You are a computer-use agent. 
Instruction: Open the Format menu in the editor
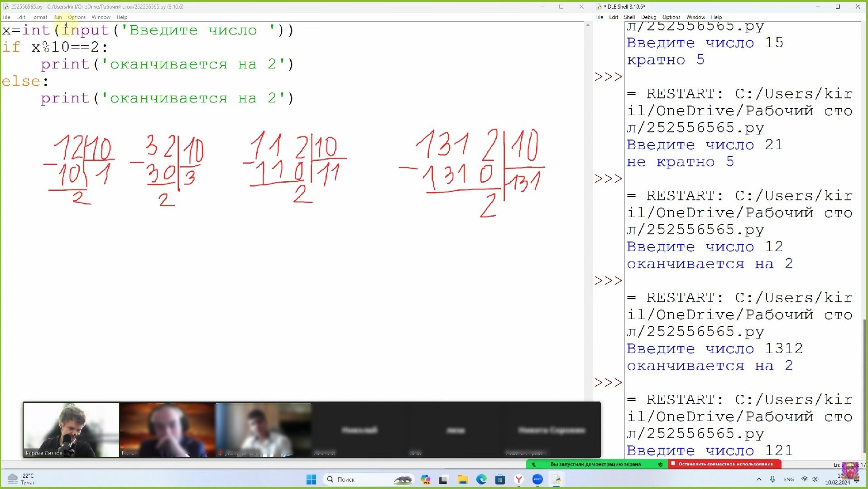pyautogui.click(x=39, y=17)
